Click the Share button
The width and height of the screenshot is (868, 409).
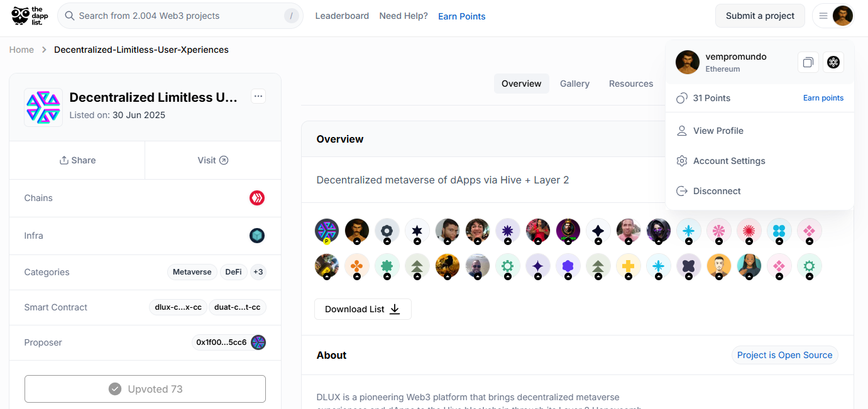[x=77, y=160]
